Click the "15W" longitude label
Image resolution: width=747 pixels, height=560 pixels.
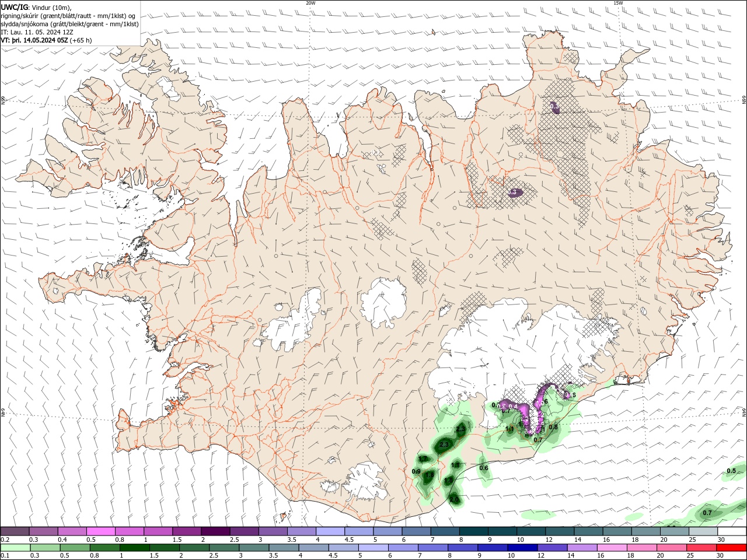click(618, 2)
